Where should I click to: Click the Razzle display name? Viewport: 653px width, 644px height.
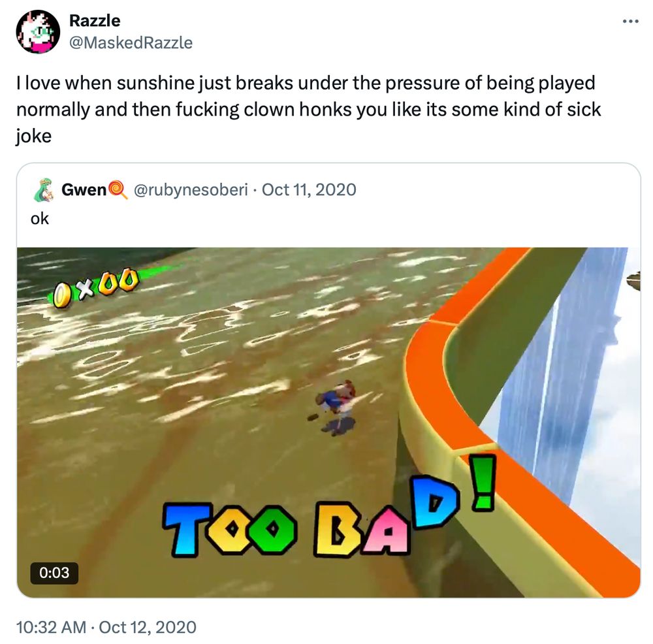(95, 21)
